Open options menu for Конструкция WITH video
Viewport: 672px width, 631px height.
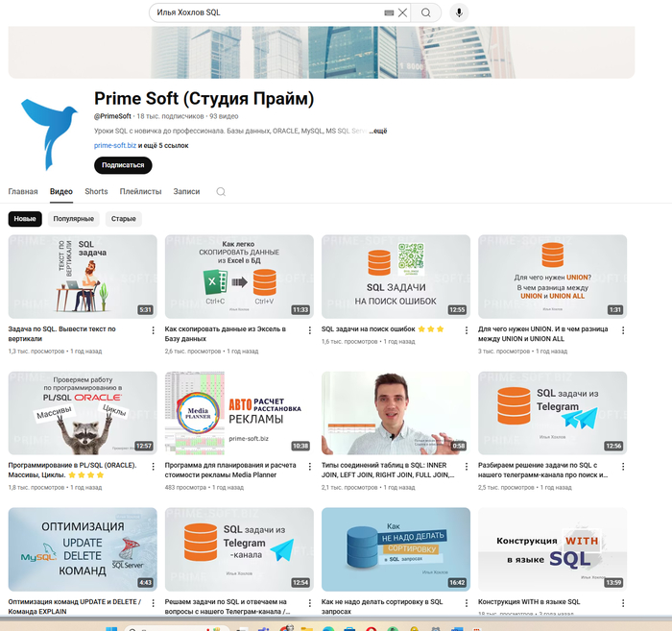click(623, 603)
